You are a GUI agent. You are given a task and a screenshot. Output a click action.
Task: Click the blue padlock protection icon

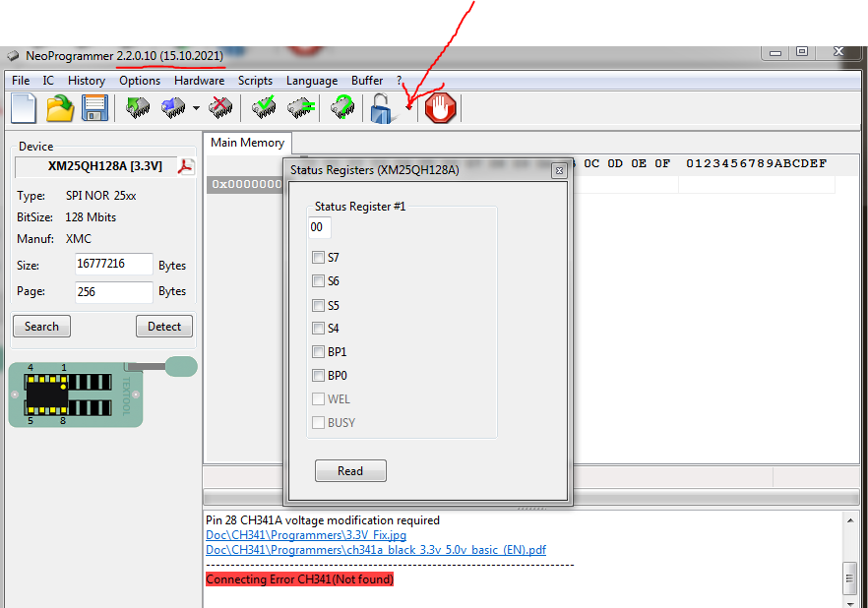coord(382,108)
